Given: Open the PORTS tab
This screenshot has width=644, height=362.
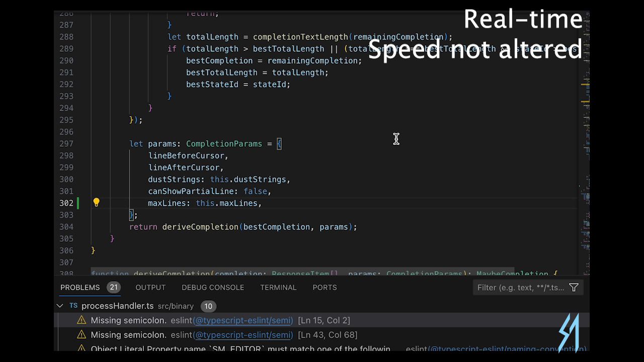Looking at the screenshot, I should [325, 287].
